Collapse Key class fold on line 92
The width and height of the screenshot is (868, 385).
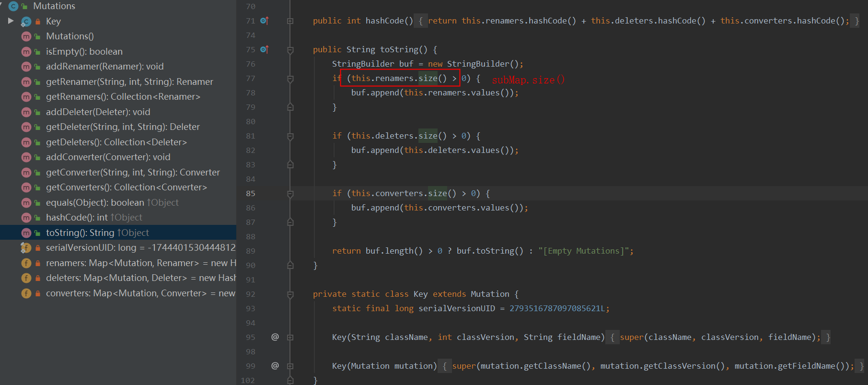pos(290,294)
